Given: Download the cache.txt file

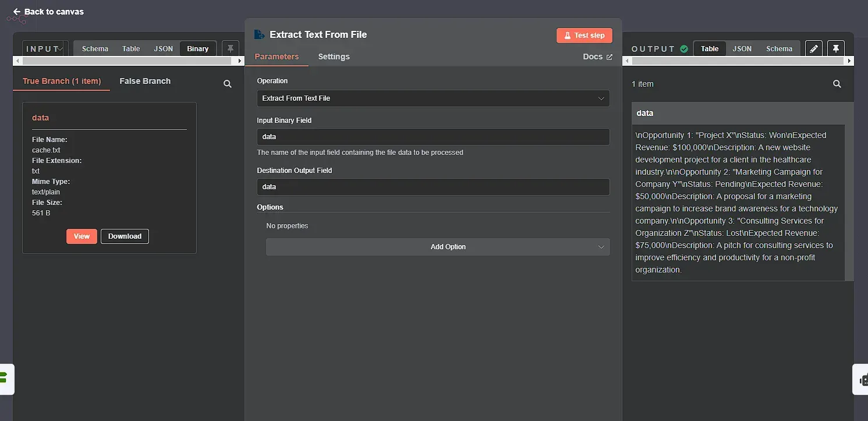Looking at the screenshot, I should coord(125,236).
